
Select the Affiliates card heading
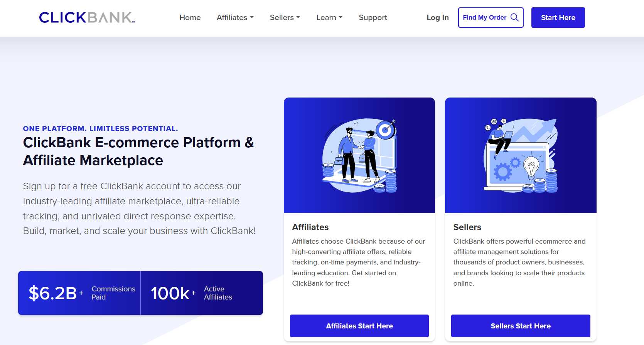click(310, 227)
